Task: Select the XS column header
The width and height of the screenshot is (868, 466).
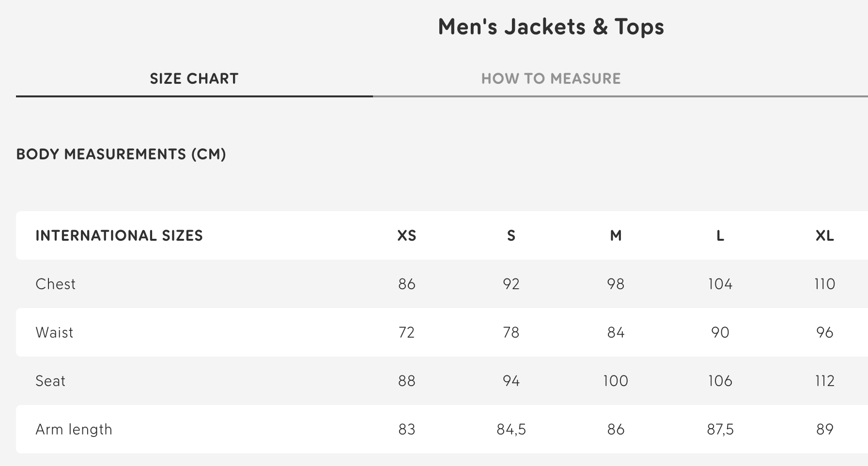Action: [407, 236]
